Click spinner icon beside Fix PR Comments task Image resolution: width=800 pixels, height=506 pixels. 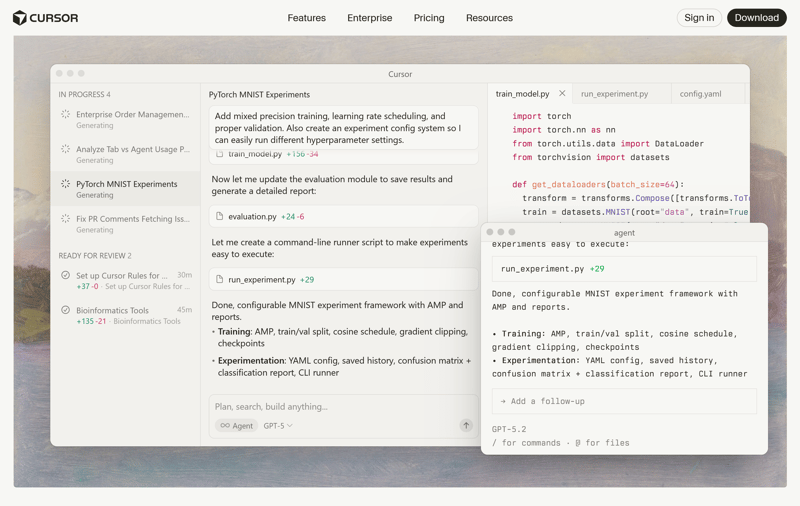pos(65,219)
